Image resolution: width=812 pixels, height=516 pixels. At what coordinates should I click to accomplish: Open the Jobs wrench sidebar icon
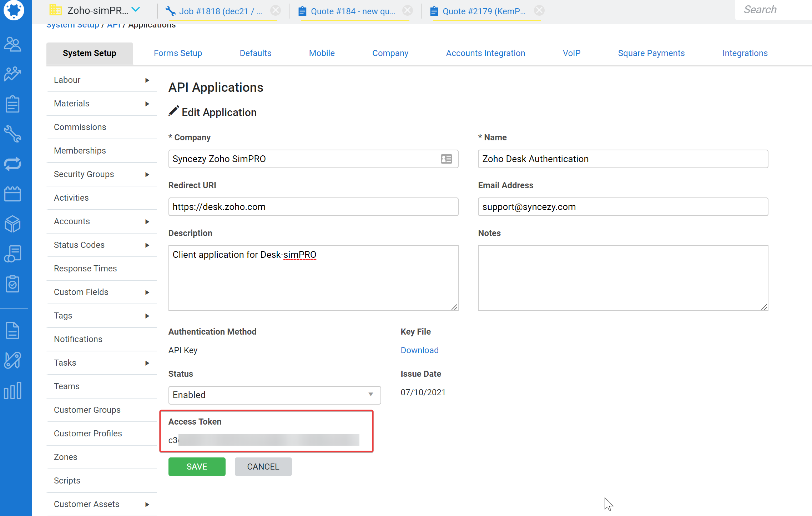(13, 134)
